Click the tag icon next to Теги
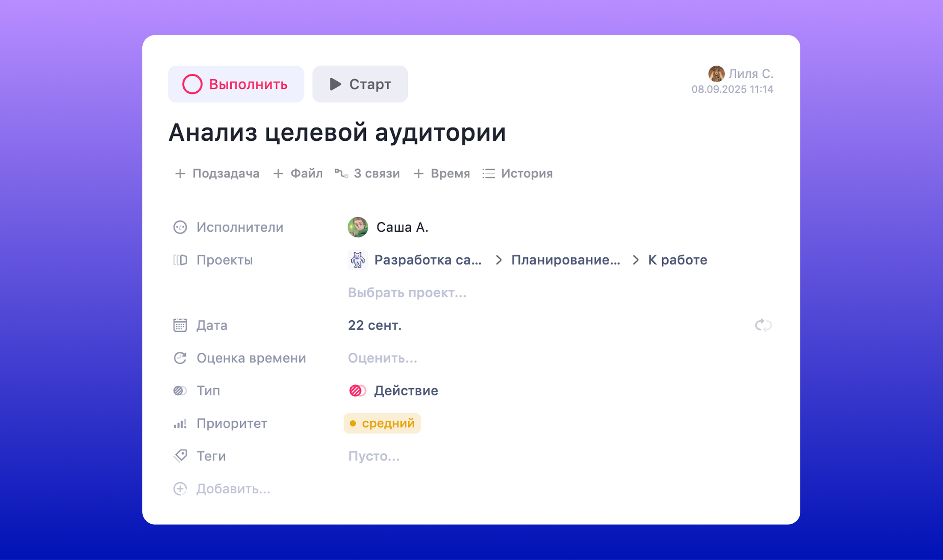 coord(180,456)
